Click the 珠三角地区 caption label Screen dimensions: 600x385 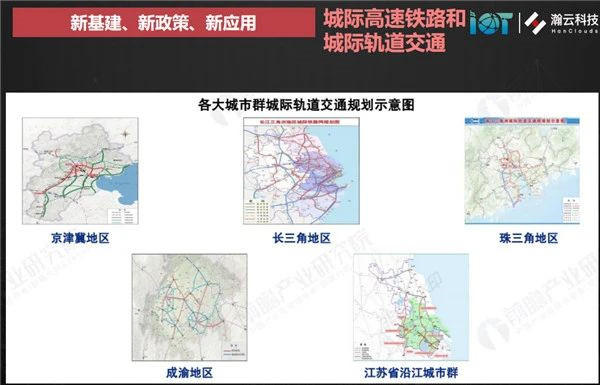pos(529,238)
